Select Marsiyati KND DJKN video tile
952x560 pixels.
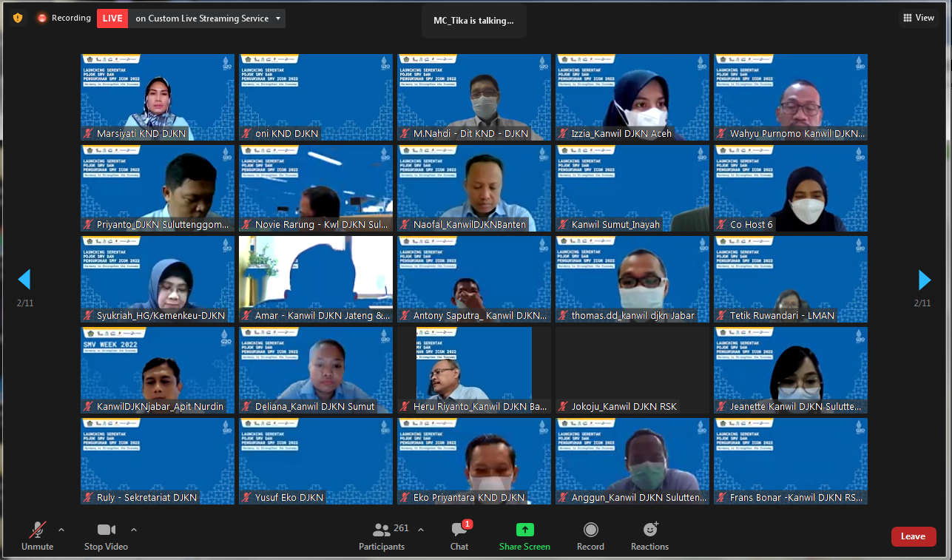pyautogui.click(x=158, y=97)
